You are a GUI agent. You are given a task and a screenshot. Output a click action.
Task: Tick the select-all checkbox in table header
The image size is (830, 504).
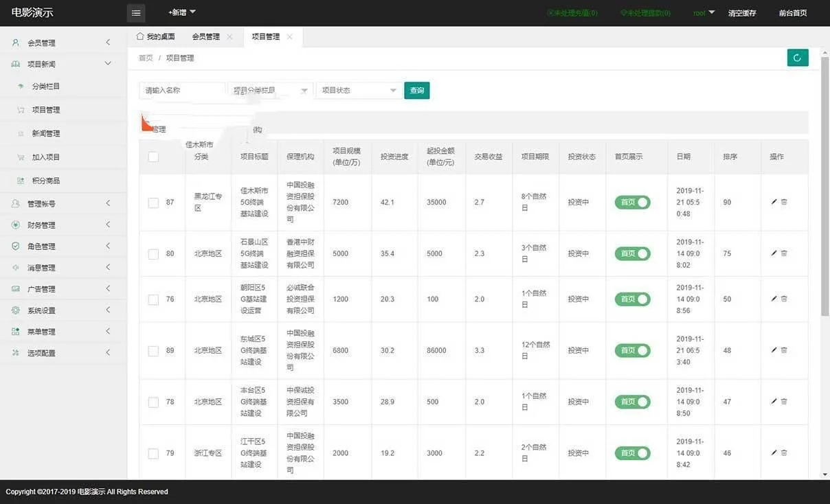coord(153,157)
